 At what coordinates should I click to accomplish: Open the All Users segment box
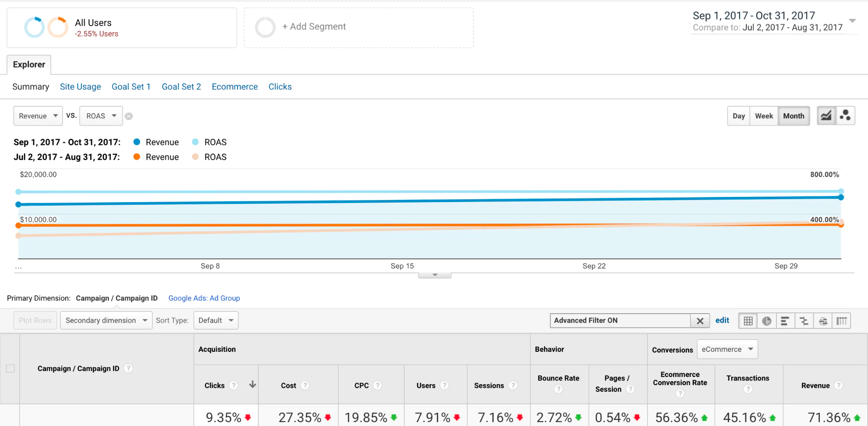click(x=122, y=28)
